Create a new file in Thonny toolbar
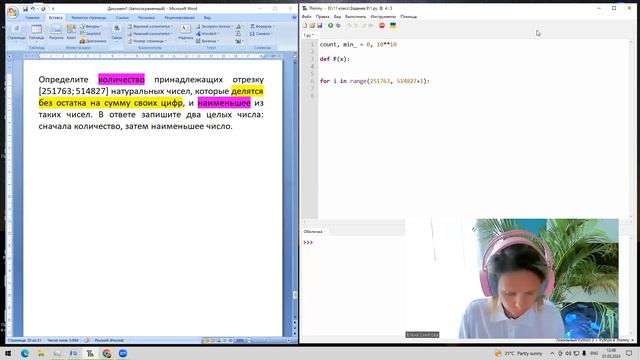The height and width of the screenshot is (360, 640). coord(305,25)
